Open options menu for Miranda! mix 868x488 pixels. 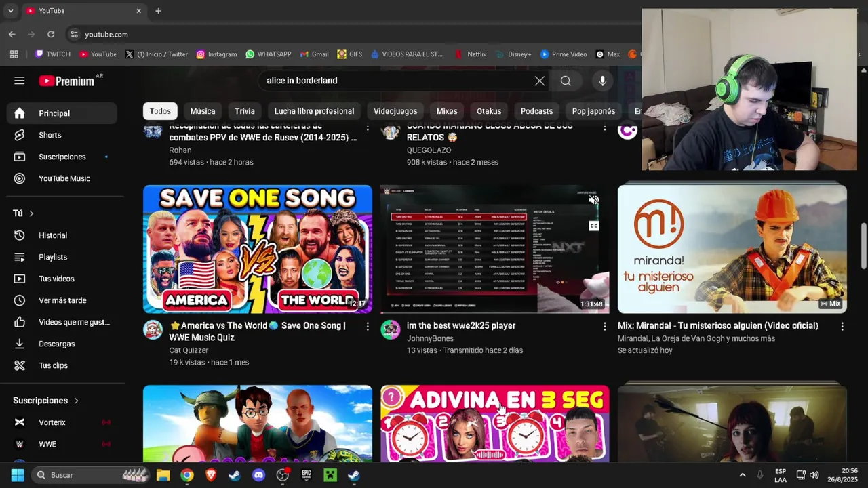pyautogui.click(x=842, y=327)
